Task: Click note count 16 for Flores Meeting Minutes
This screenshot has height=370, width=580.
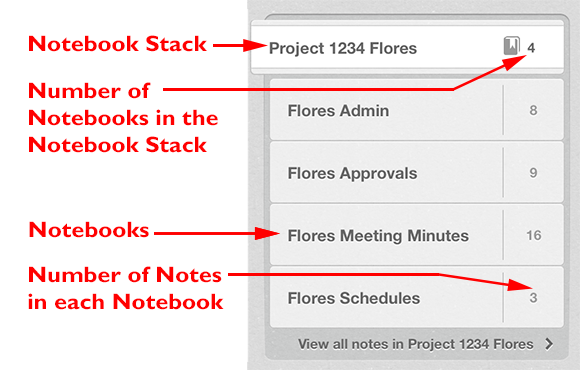Action: (x=534, y=235)
